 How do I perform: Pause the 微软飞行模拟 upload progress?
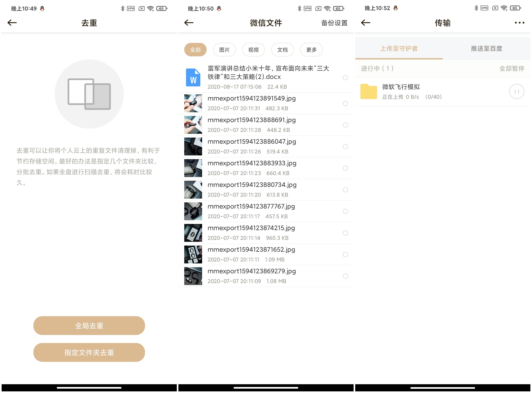point(516,91)
